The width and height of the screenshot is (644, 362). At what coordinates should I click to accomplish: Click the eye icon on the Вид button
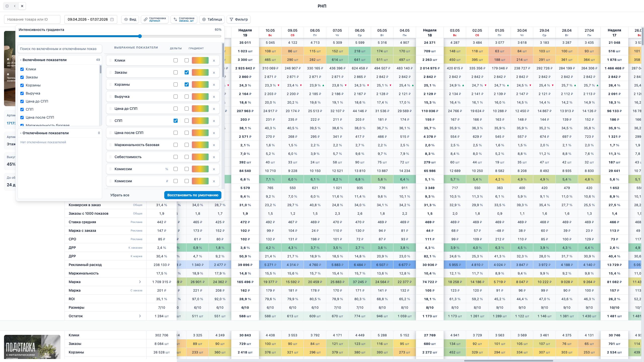126,19
